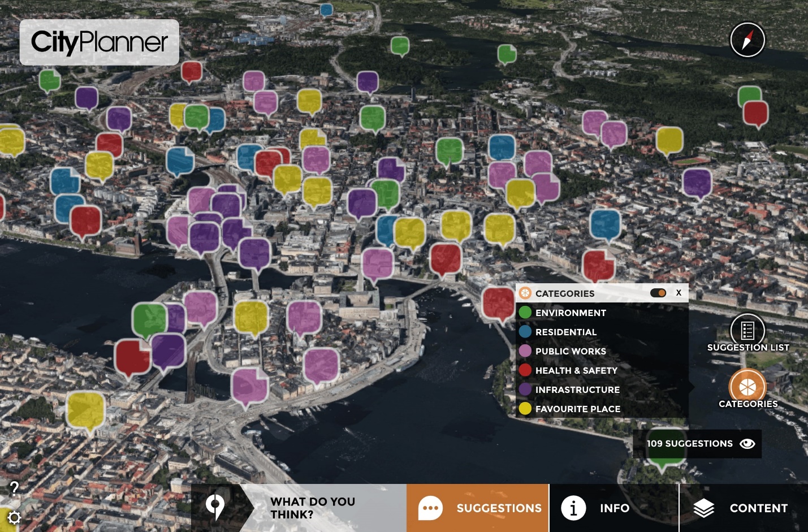Open settings via the gear icon
This screenshot has width=808, height=532.
click(14, 517)
